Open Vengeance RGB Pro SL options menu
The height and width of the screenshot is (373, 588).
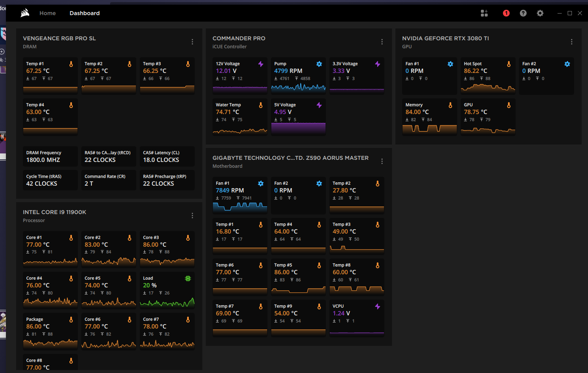(192, 42)
